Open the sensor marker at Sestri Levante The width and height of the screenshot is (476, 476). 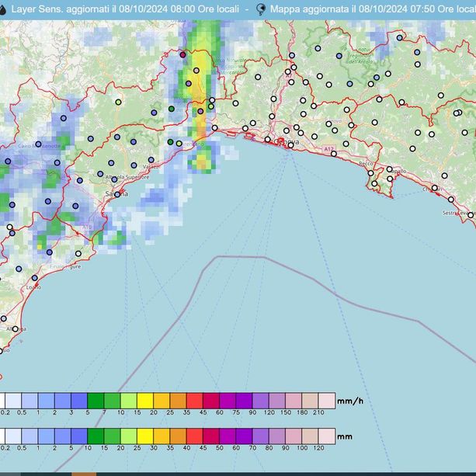pos(471,215)
